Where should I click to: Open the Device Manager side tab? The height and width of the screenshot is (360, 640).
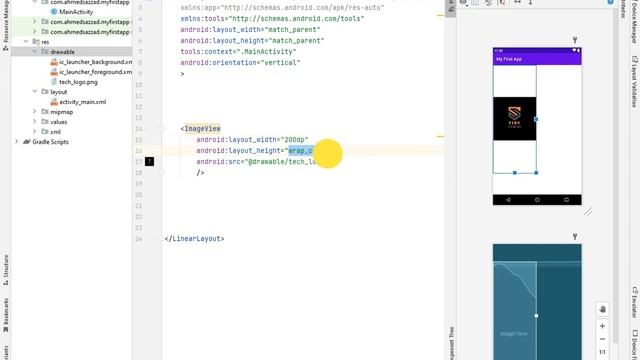(634, 22)
